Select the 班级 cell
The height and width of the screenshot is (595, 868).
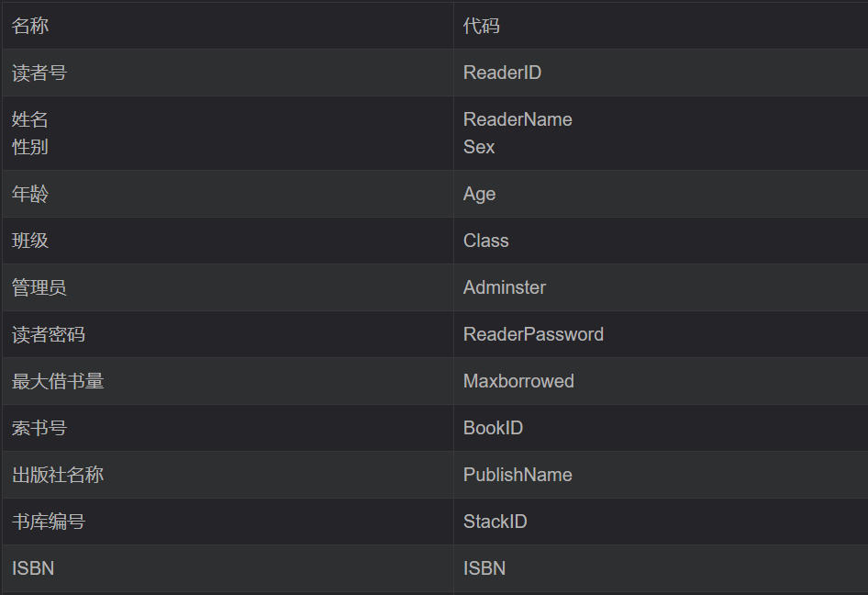coord(30,241)
